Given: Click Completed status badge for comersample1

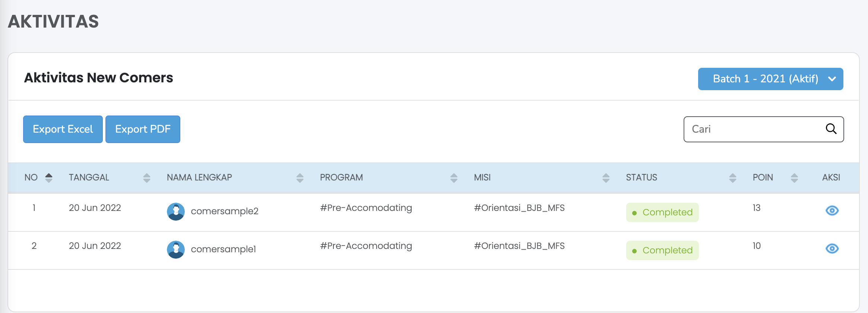Looking at the screenshot, I should [x=662, y=250].
